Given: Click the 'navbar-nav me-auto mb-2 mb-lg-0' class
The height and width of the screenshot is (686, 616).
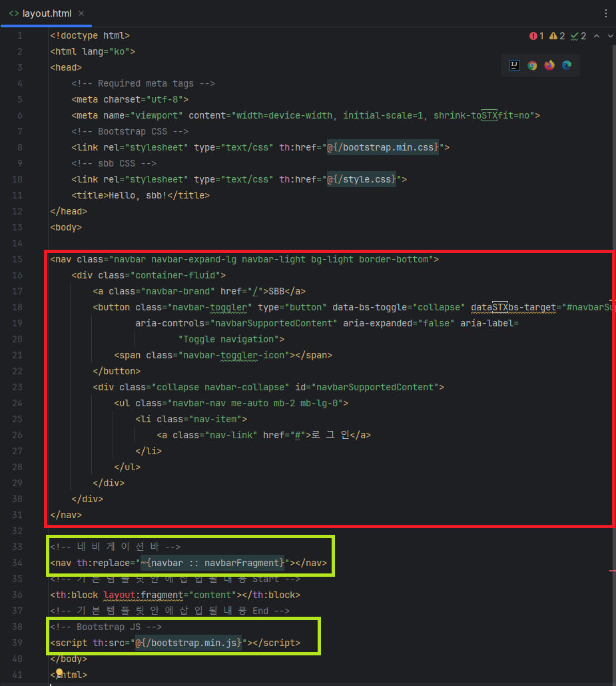Looking at the screenshot, I should tap(255, 404).
